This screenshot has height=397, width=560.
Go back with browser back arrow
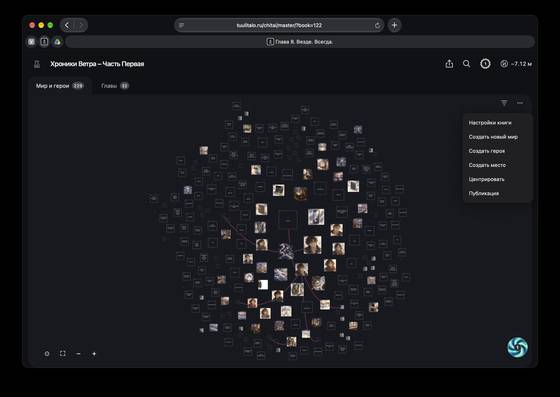click(67, 25)
